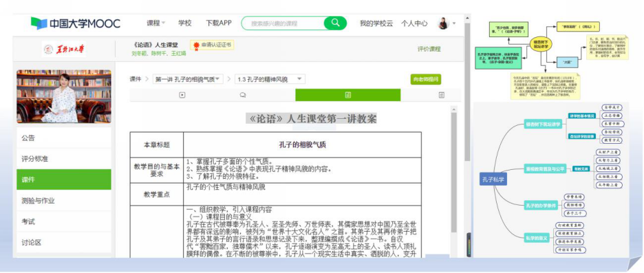Switch to the video play tab icon
644x273 pixels.
(182, 96)
